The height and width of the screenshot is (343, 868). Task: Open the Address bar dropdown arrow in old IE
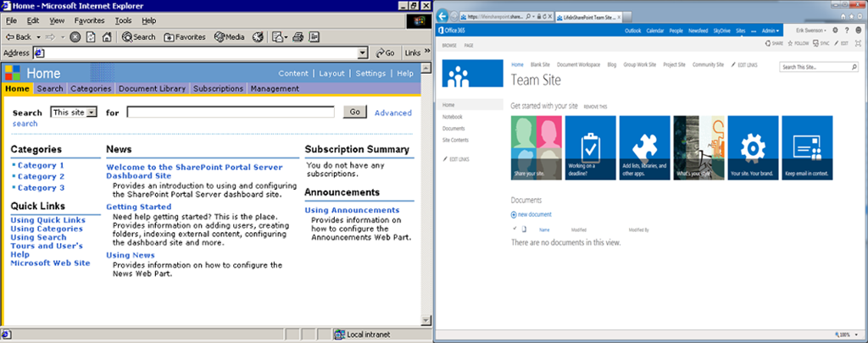click(x=363, y=53)
